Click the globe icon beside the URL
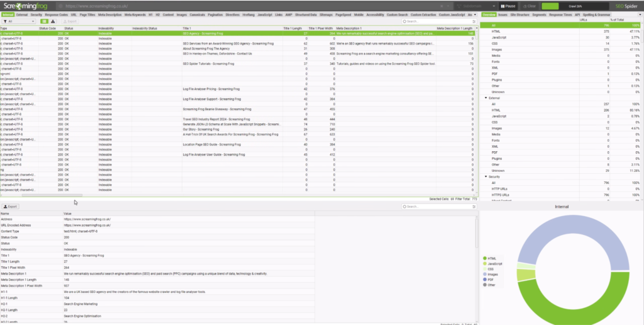644x325 pixels. tap(61, 6)
